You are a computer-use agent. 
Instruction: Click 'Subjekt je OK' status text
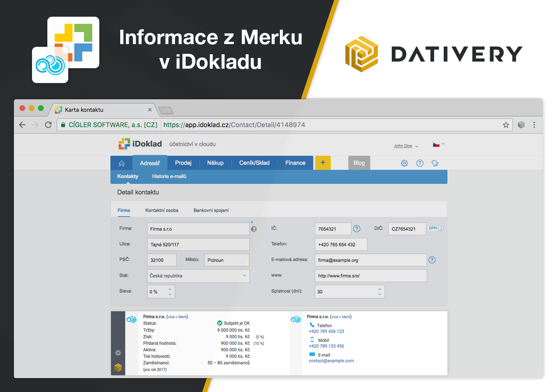point(237,323)
